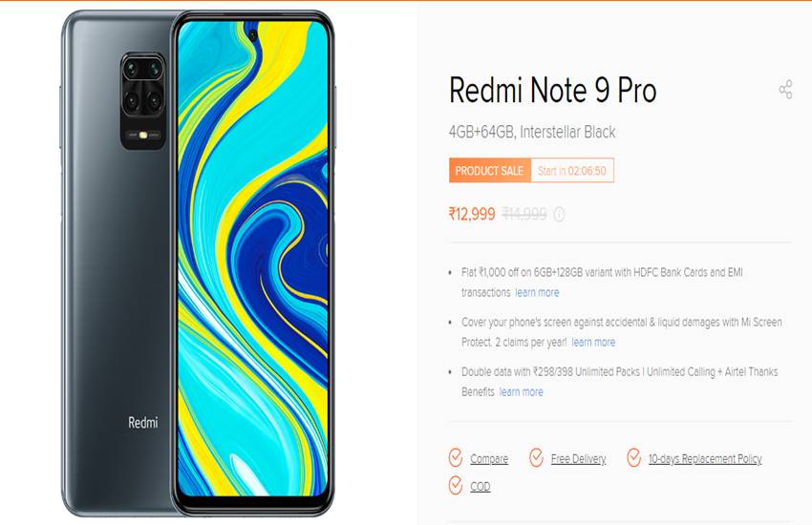Click the PRODUCT SALE badge
Screen dimensions: 812x525
[x=490, y=171]
